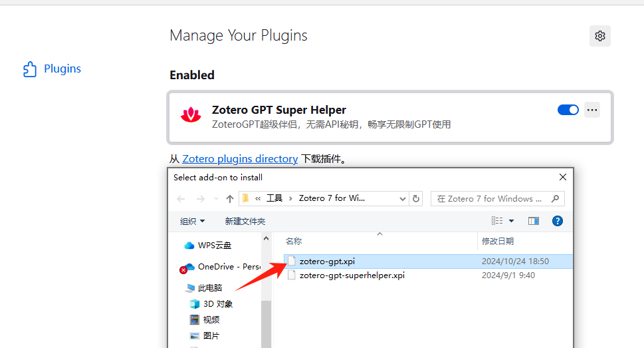The width and height of the screenshot is (644, 348).
Task: Click the 3D 对象 cube icon
Action: point(195,304)
